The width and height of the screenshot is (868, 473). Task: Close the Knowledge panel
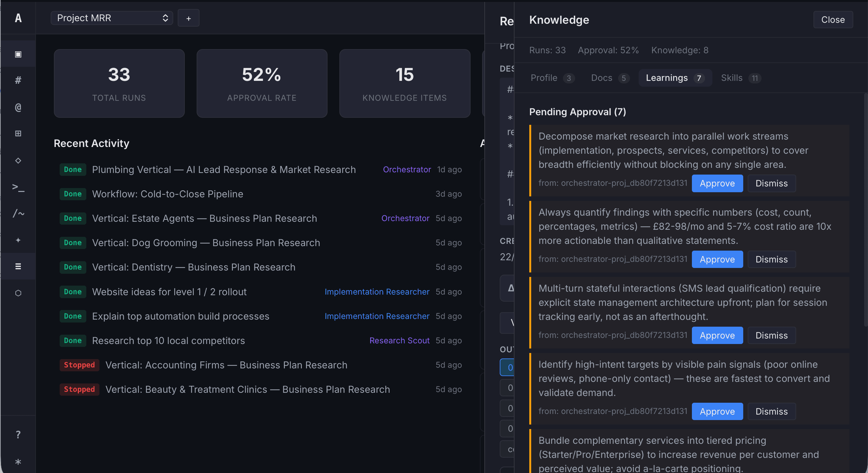pos(833,20)
